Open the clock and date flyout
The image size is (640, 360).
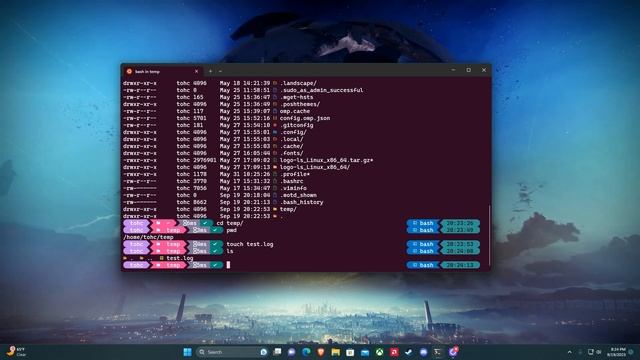coord(616,352)
